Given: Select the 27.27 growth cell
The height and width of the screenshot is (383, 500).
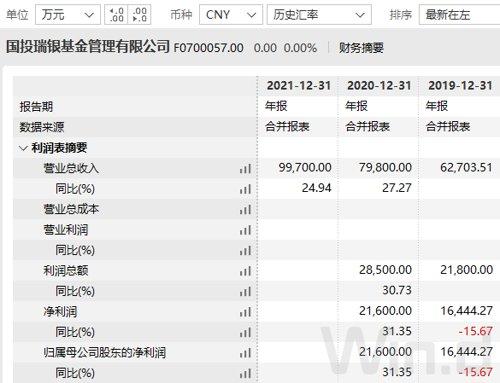Looking at the screenshot, I should [397, 188].
